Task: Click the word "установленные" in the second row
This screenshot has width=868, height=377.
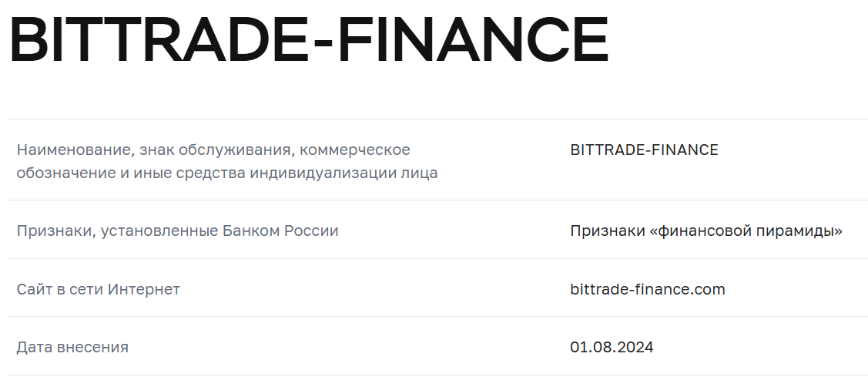Action: (x=159, y=231)
